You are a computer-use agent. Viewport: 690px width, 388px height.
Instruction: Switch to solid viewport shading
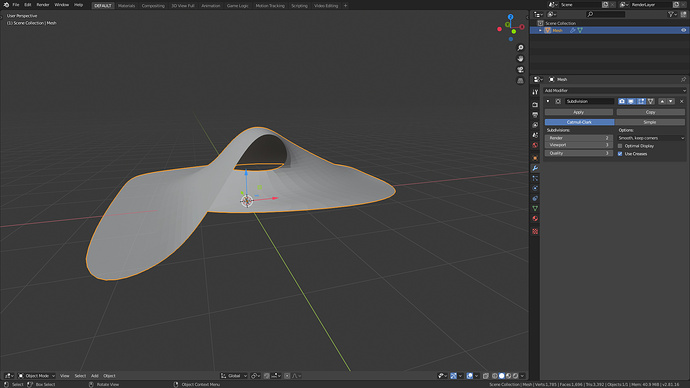tap(502, 376)
